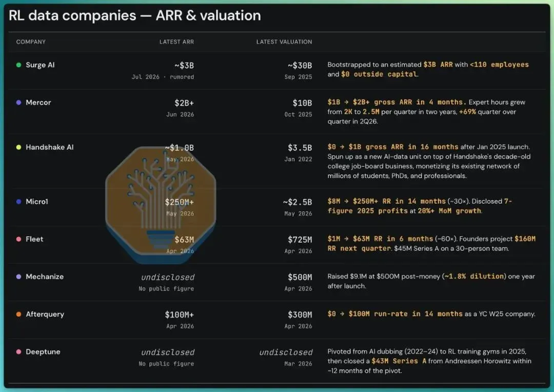
Task: Select the Micro1 company name
Action: (x=37, y=202)
